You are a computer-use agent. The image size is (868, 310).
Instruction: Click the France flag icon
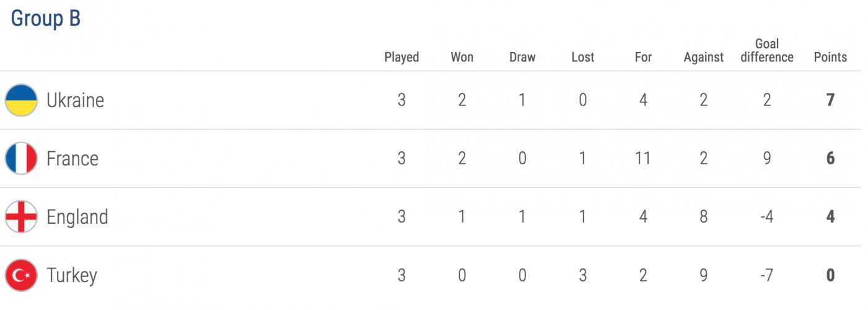(x=22, y=158)
